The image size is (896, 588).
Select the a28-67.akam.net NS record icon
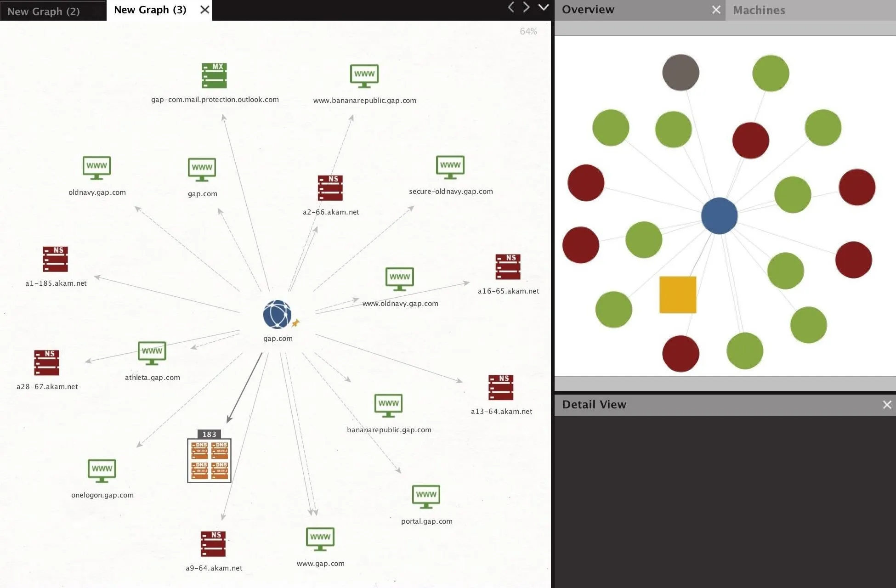[x=46, y=362]
